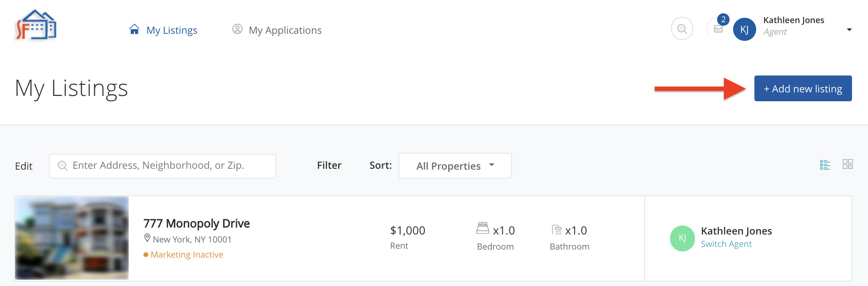
Task: Click the Switch Agent link
Action: pos(726,244)
